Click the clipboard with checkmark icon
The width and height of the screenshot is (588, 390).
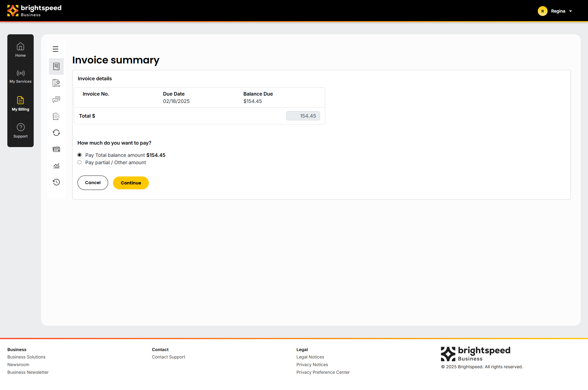click(x=56, y=116)
